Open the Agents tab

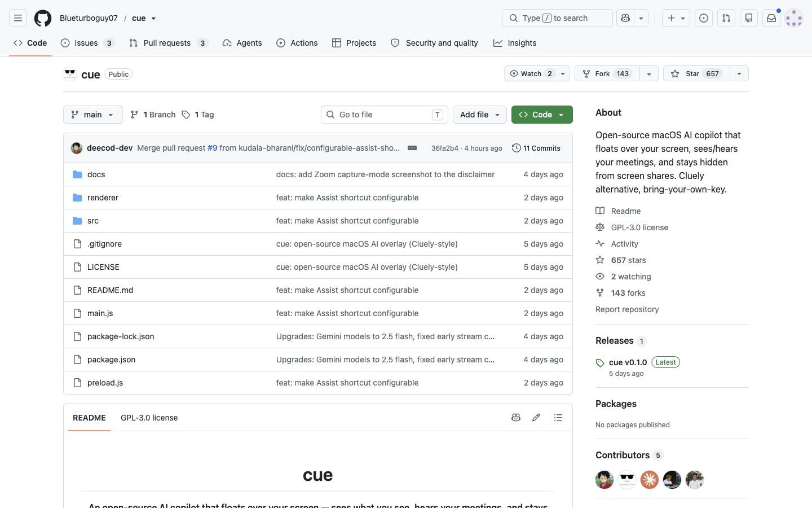(x=242, y=43)
